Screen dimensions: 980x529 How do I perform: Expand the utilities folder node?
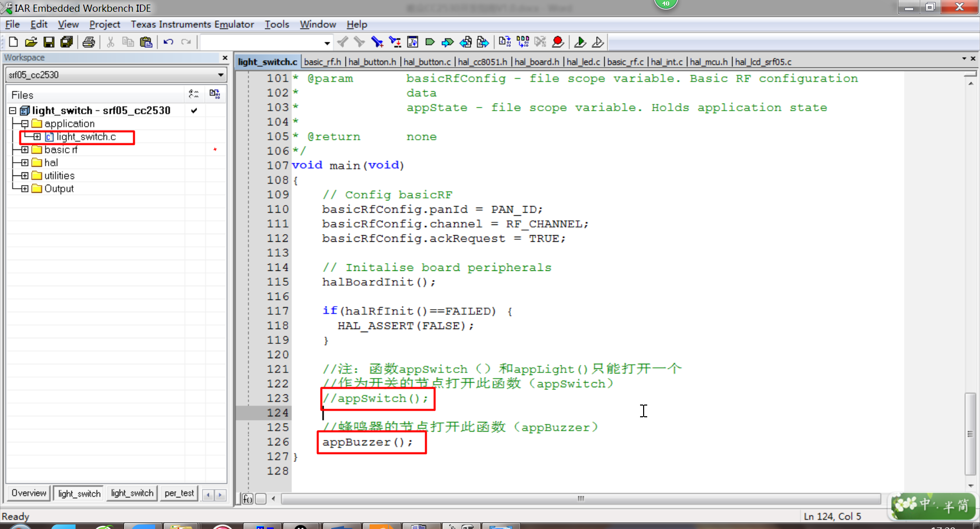pos(24,175)
